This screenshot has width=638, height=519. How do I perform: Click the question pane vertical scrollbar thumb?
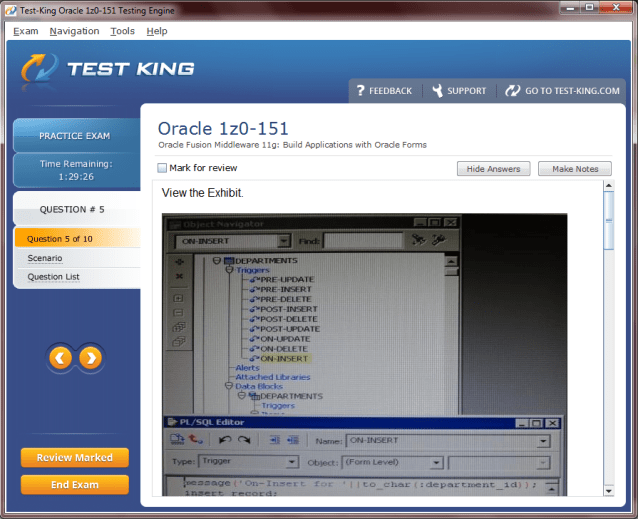pos(608,220)
